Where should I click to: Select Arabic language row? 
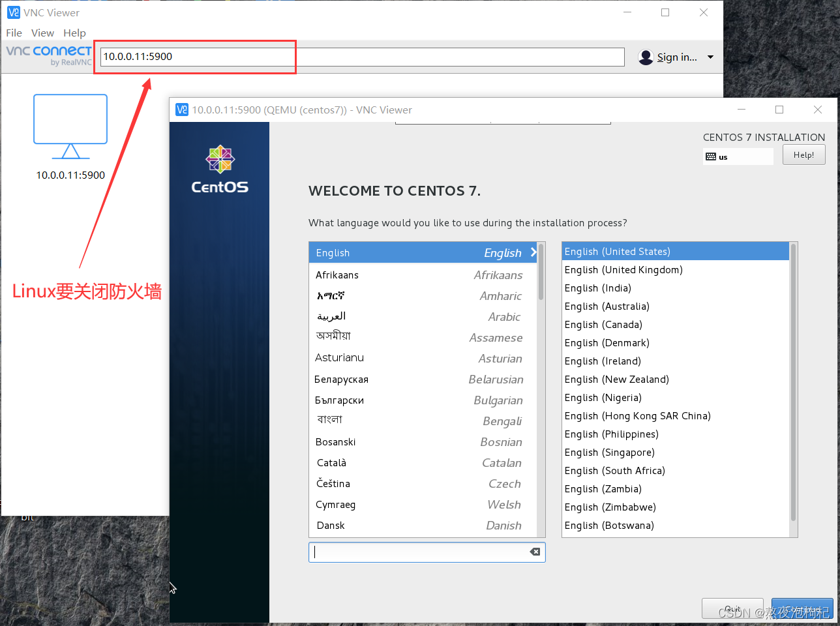[423, 317]
